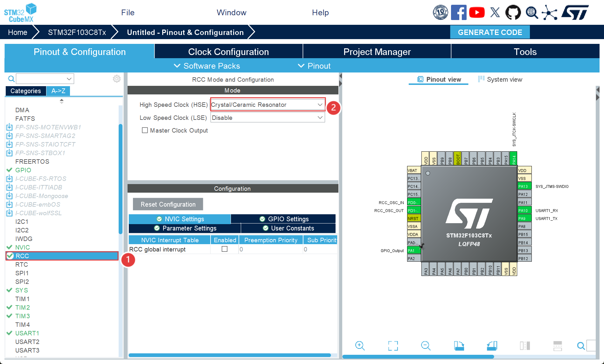Open the Parameter Settings tab
Image resolution: width=604 pixels, height=364 pixels.
click(185, 228)
